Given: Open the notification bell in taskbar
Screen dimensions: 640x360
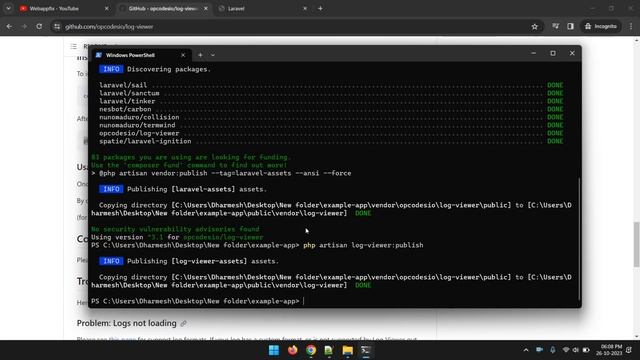Looking at the screenshot, I should click(x=629, y=350).
